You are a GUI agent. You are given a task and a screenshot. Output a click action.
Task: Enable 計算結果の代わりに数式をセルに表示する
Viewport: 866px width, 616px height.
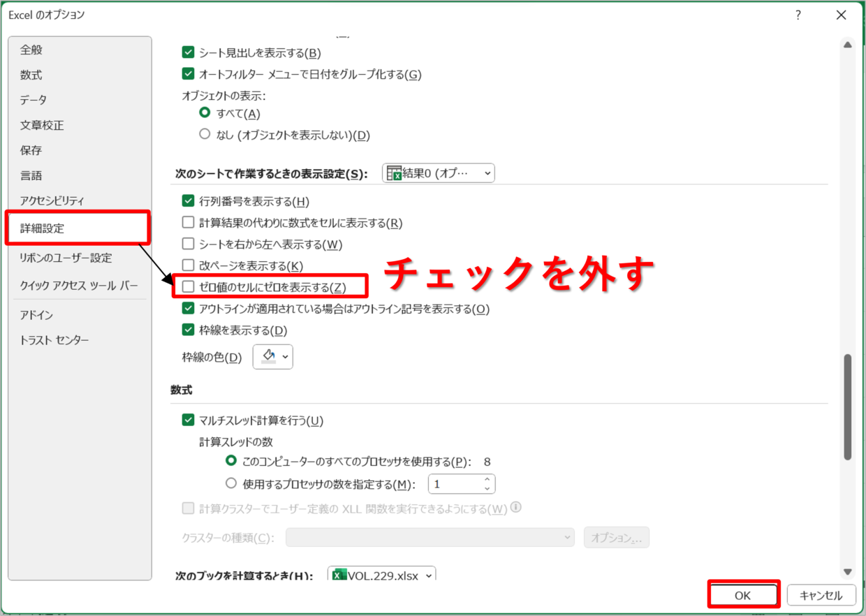click(x=188, y=223)
